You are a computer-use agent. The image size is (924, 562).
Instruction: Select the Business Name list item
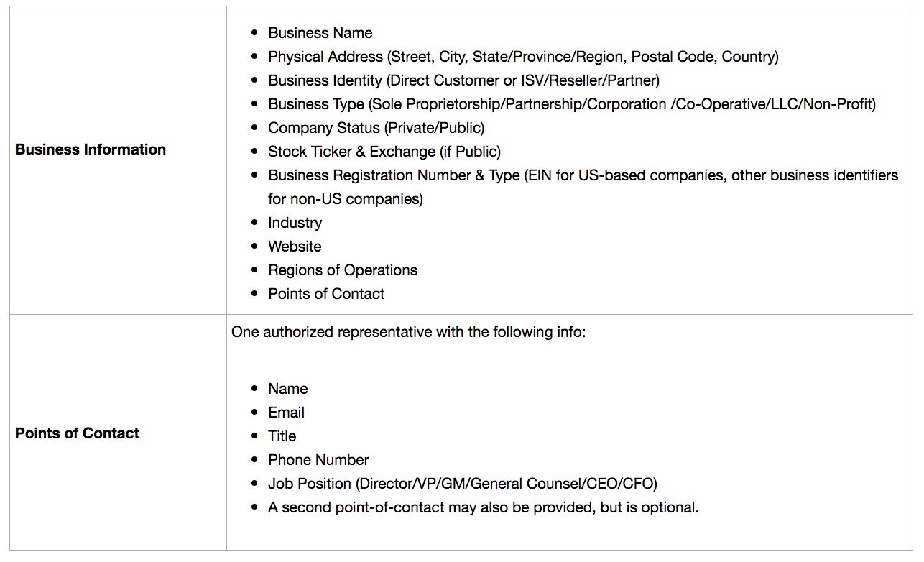[x=320, y=33]
